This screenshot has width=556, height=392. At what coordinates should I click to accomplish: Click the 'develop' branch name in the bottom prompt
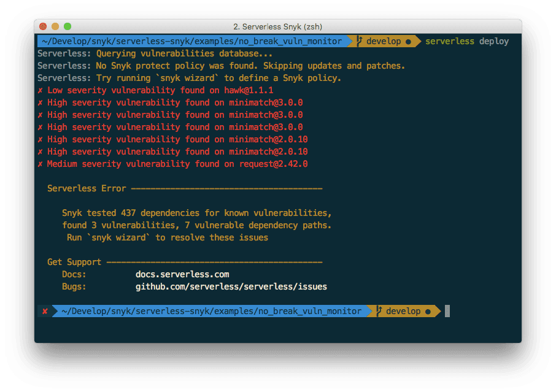(x=403, y=311)
